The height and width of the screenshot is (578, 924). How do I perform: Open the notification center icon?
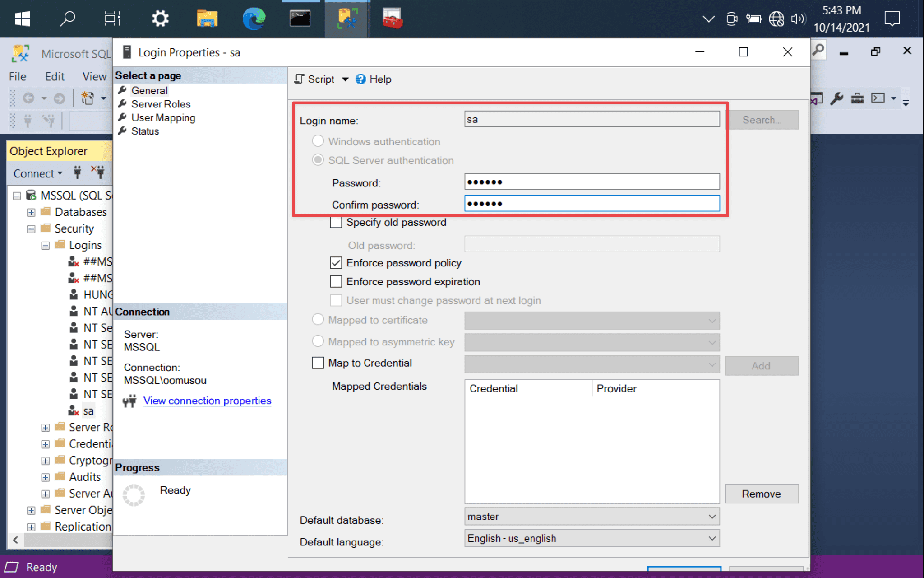pyautogui.click(x=892, y=19)
